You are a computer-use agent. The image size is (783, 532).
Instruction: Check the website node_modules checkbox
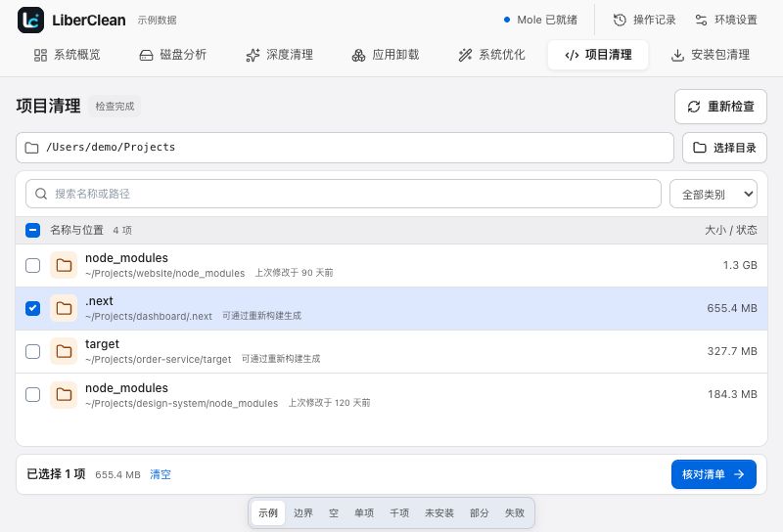click(33, 265)
